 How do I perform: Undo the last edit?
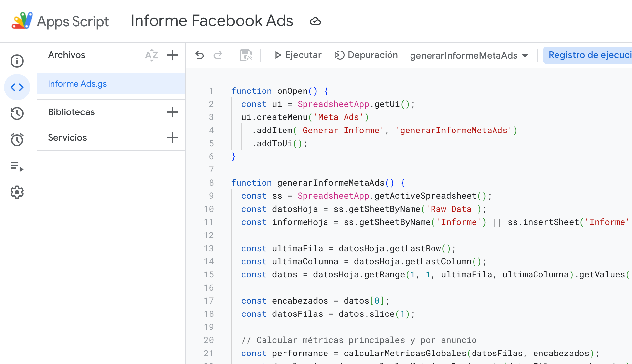coord(200,55)
